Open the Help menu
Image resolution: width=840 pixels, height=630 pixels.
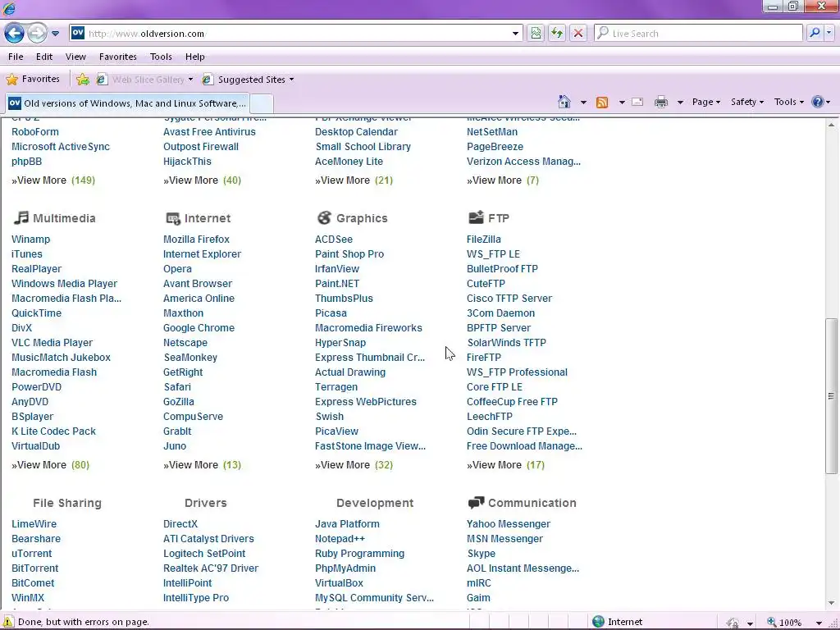click(x=195, y=57)
